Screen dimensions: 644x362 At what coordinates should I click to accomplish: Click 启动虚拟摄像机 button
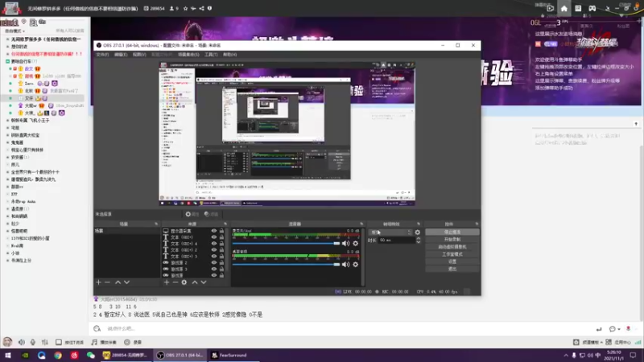click(x=452, y=247)
